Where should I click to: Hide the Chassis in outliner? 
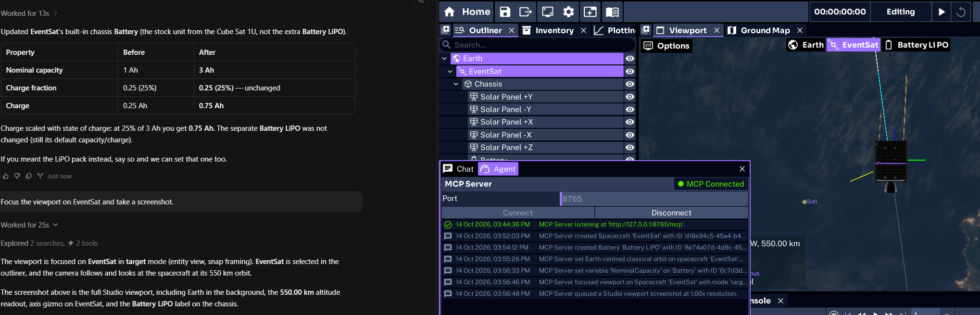(630, 84)
